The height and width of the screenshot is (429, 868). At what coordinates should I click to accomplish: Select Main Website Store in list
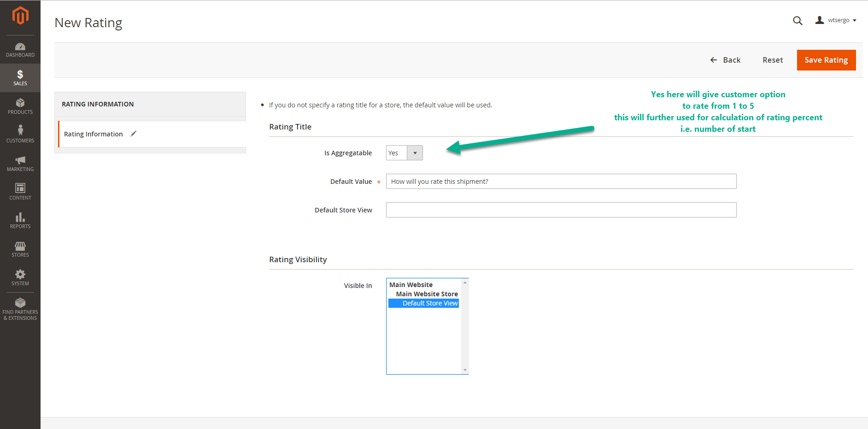click(427, 294)
